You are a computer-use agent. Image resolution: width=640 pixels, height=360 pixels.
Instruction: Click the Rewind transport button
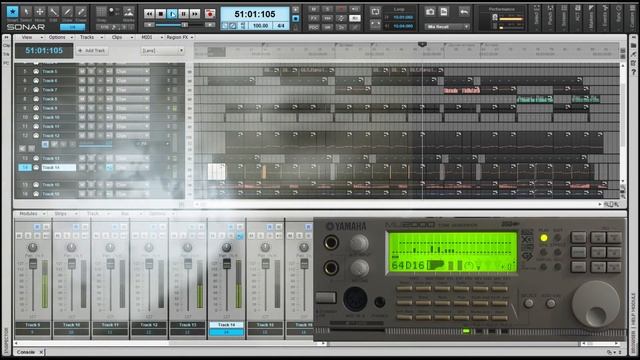coord(149,14)
